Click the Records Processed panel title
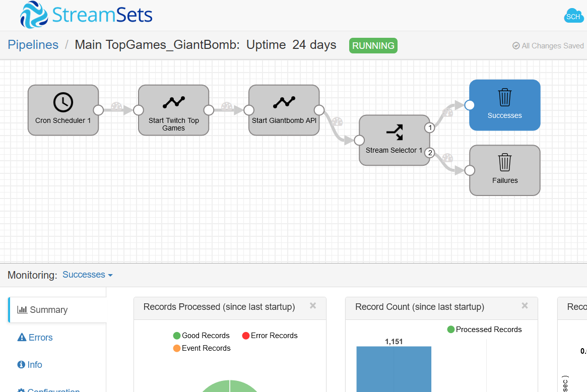 219,307
